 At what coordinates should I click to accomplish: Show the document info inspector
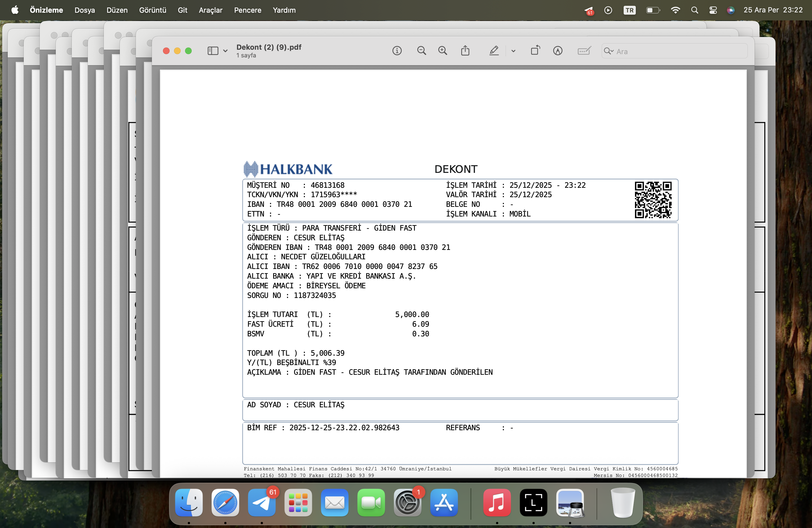pos(397,51)
